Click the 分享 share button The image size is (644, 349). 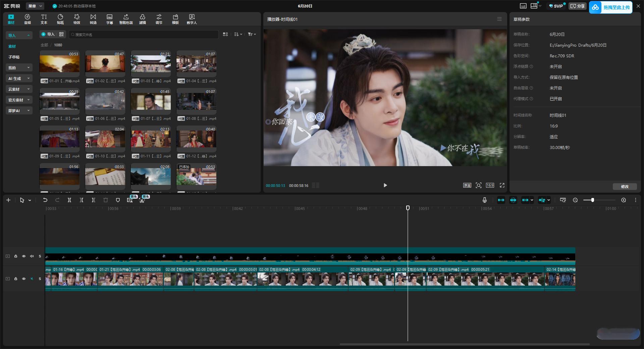pyautogui.click(x=577, y=6)
